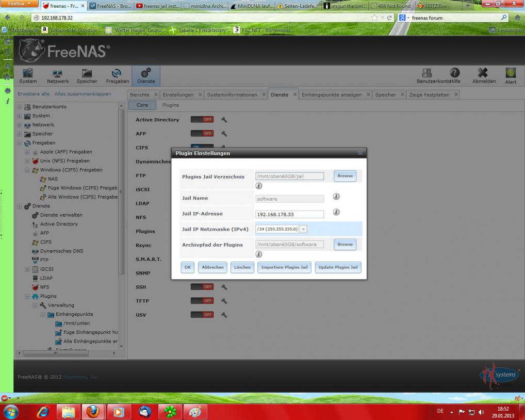Expand the iSCSI tree node

point(27,269)
